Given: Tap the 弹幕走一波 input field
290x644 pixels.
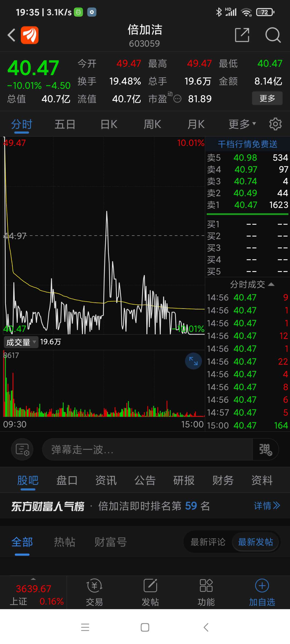Looking at the screenshot, I should coord(147,449).
